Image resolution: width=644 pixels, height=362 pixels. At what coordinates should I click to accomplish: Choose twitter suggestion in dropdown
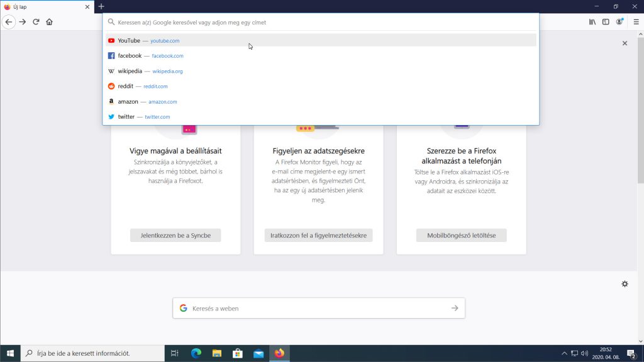point(320,116)
